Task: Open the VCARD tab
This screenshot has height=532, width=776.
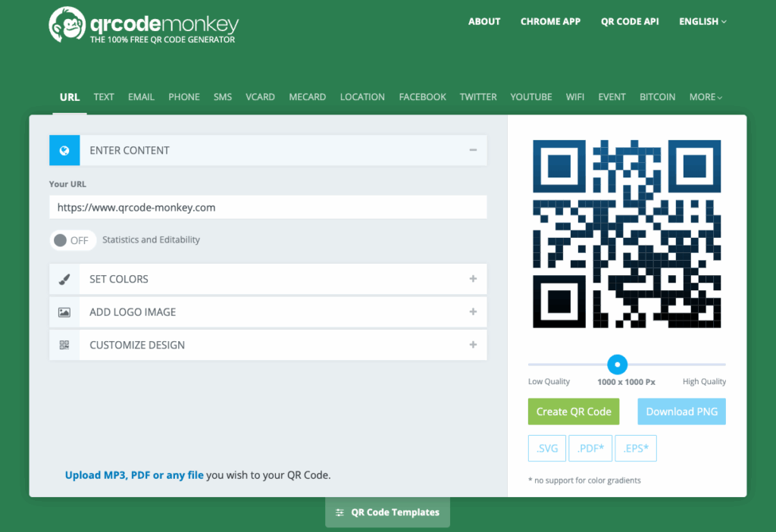Action: click(260, 96)
